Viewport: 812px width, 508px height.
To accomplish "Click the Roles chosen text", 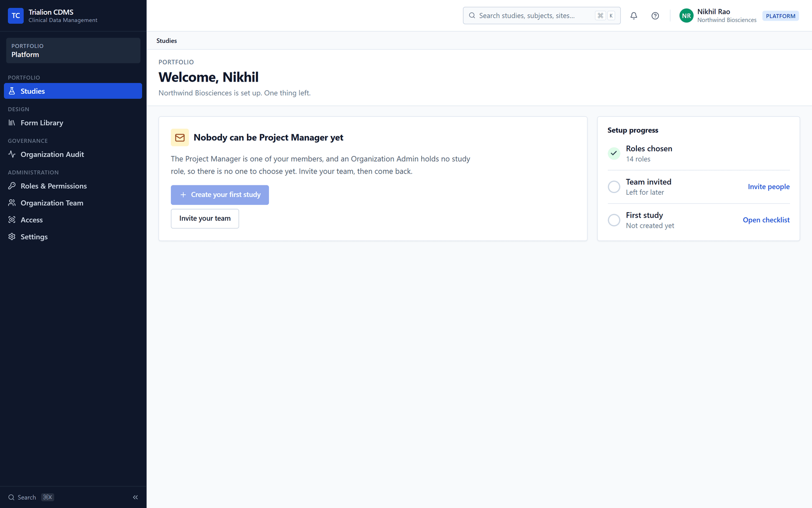I will point(649,149).
